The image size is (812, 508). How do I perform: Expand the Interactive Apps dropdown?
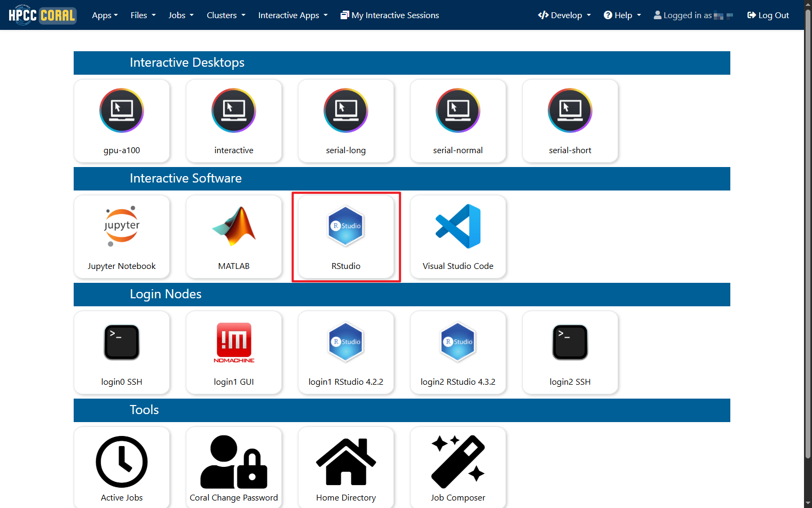pyautogui.click(x=293, y=15)
